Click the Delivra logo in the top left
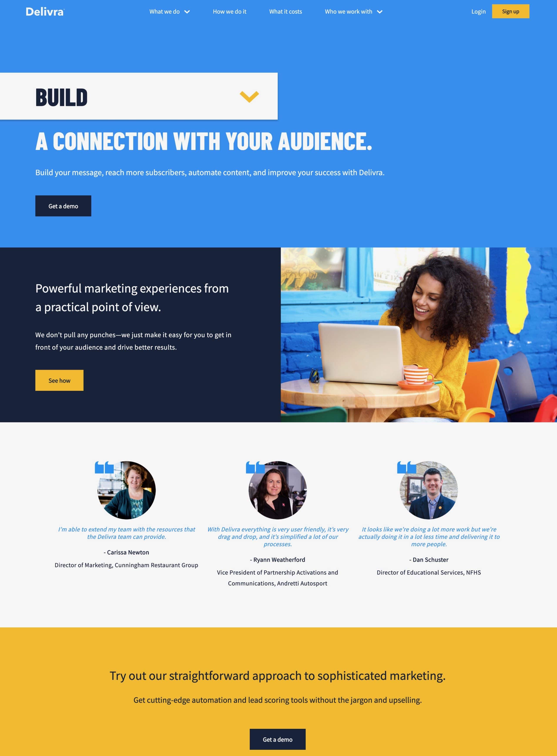557x756 pixels. point(45,11)
